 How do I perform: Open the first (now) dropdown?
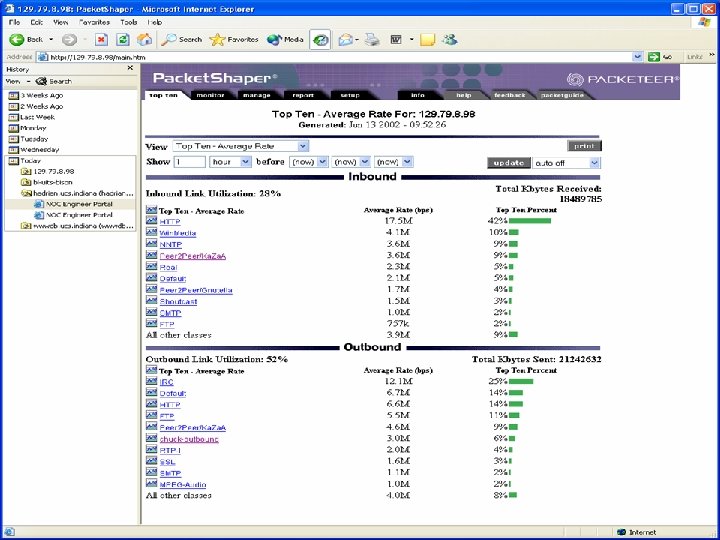[308, 162]
